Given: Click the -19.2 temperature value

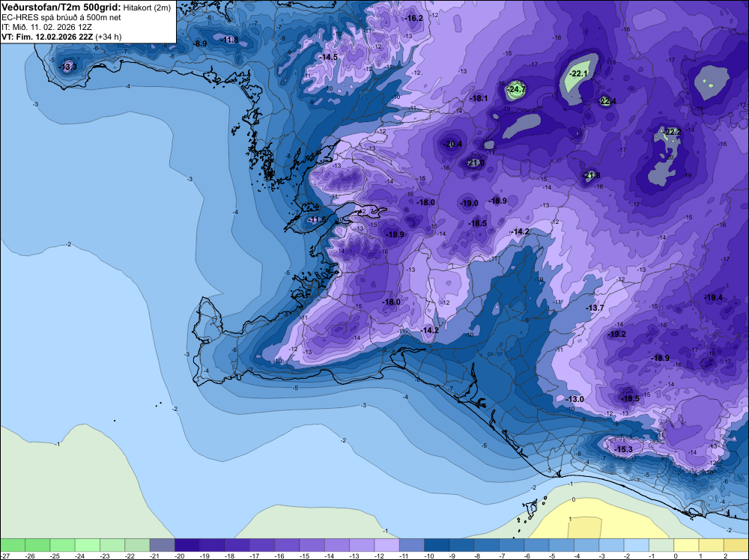Looking at the screenshot, I should pyautogui.click(x=616, y=334).
